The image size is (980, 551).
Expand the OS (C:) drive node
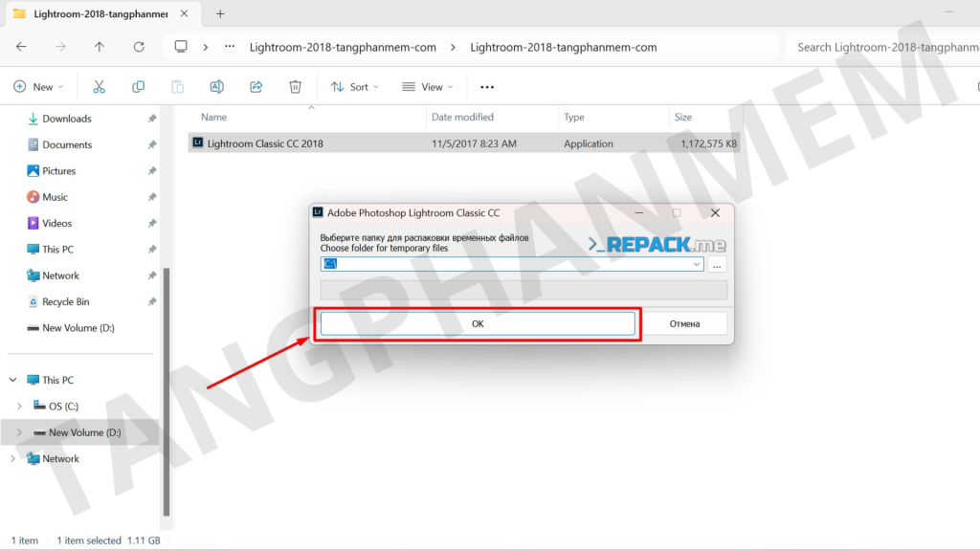click(x=19, y=406)
